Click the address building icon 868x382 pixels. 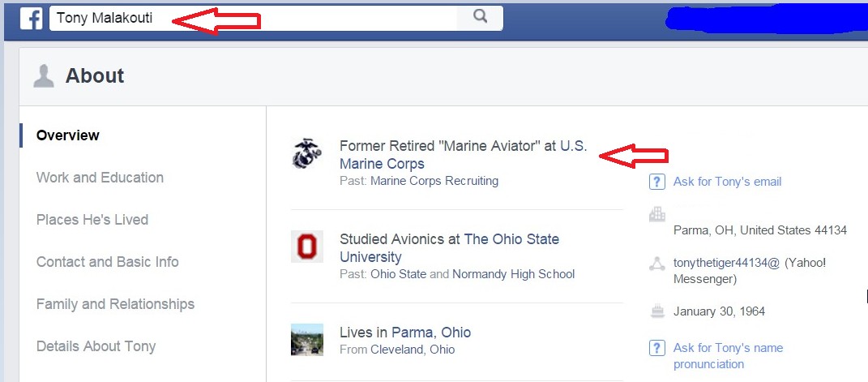tap(657, 215)
